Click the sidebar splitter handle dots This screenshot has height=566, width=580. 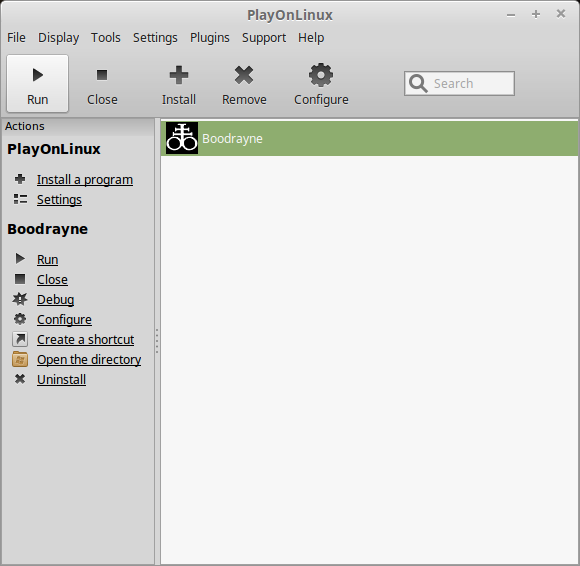(157, 341)
